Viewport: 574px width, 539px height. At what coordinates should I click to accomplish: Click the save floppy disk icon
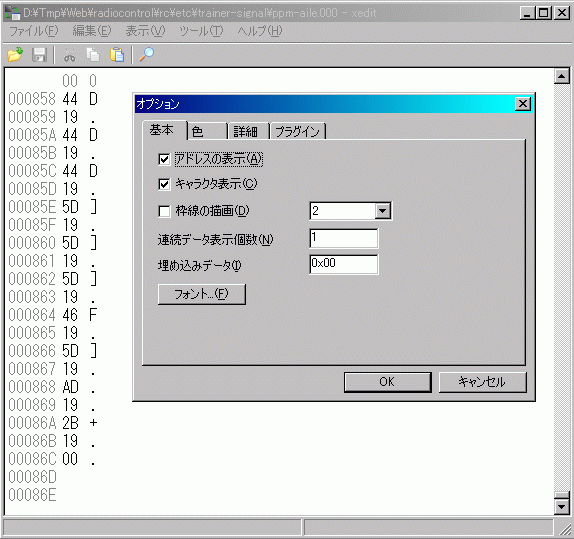point(39,55)
